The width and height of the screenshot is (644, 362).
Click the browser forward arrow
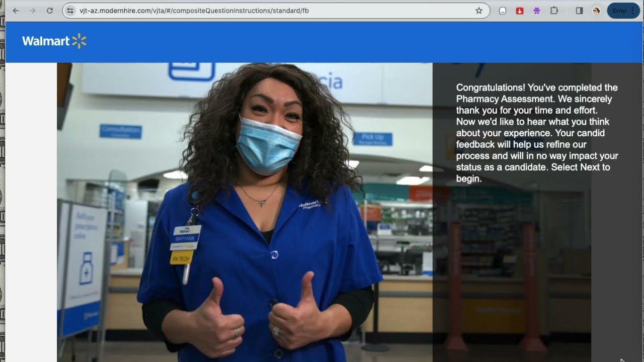click(x=33, y=11)
